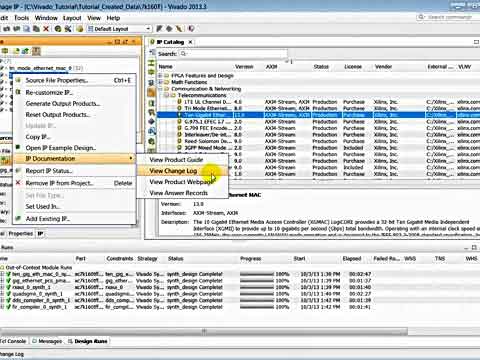
Task: Click the IP Catalog search box
Action: (x=233, y=54)
